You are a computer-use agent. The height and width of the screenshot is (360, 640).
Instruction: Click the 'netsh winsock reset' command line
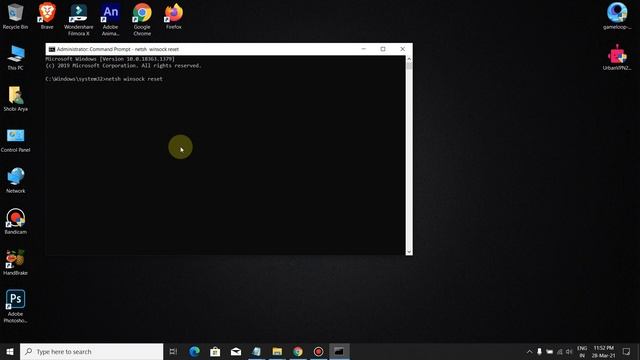104,79
